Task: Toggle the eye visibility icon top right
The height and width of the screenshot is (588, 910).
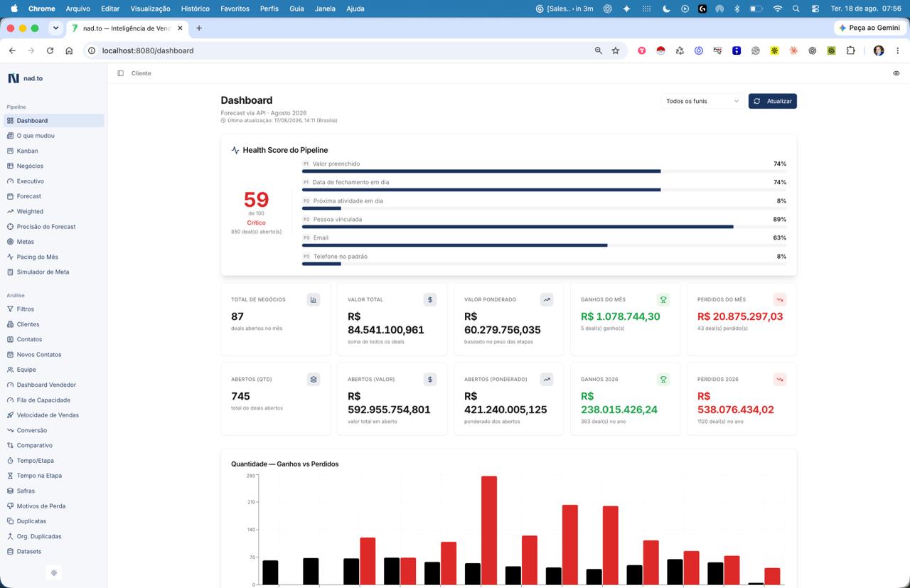Action: (896, 73)
